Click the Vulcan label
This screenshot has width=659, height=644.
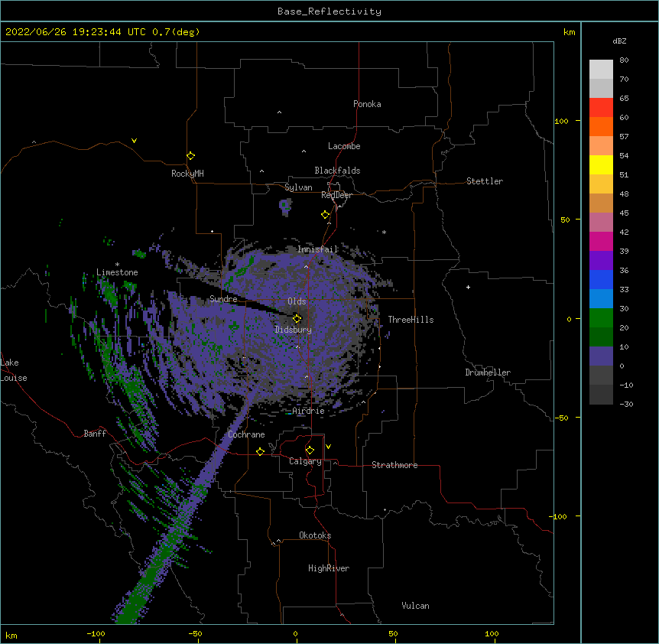pos(415,606)
